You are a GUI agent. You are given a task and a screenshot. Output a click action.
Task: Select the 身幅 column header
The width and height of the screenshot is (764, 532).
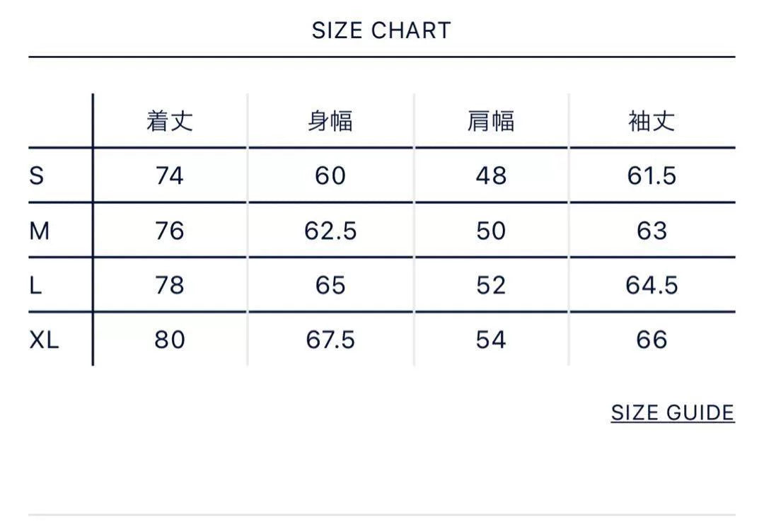(330, 121)
